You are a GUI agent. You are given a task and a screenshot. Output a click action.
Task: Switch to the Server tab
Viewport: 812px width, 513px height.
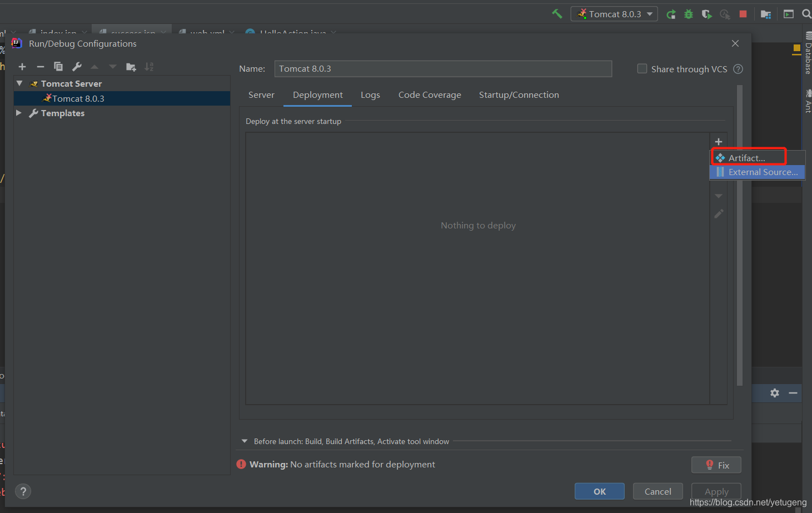(261, 95)
